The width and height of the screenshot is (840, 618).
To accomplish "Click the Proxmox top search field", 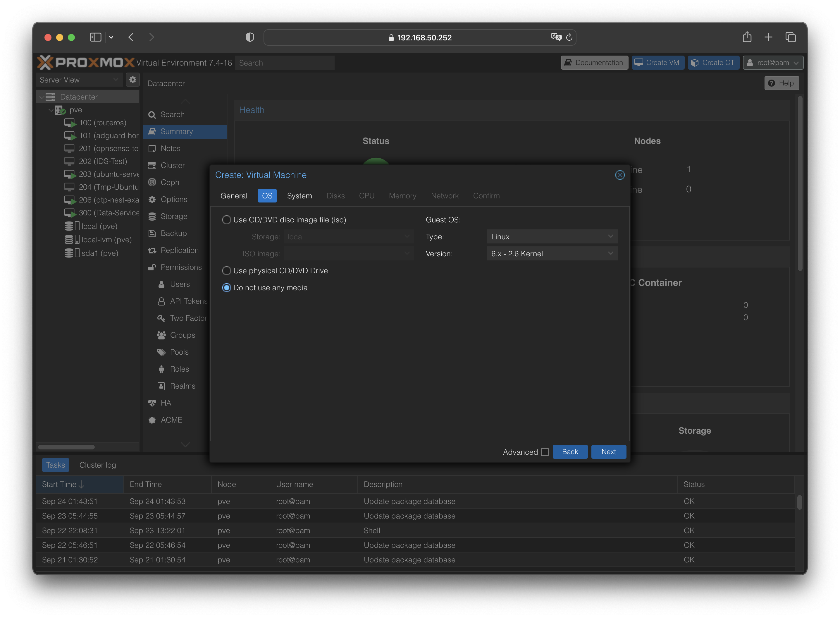I will point(285,63).
